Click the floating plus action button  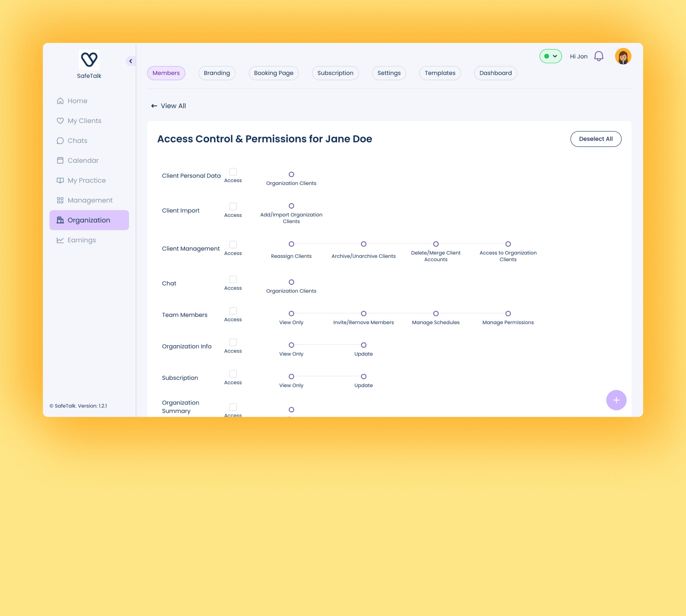point(616,400)
